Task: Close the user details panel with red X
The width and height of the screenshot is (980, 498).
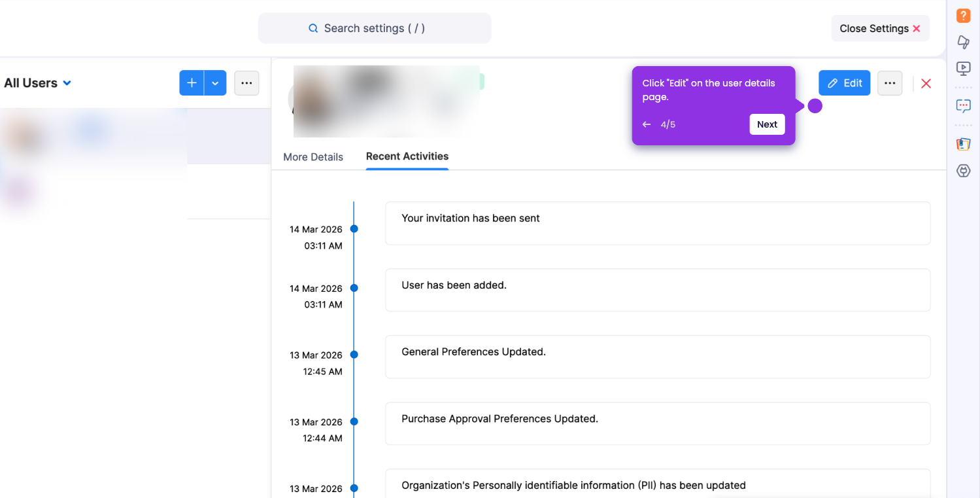Action: [926, 83]
